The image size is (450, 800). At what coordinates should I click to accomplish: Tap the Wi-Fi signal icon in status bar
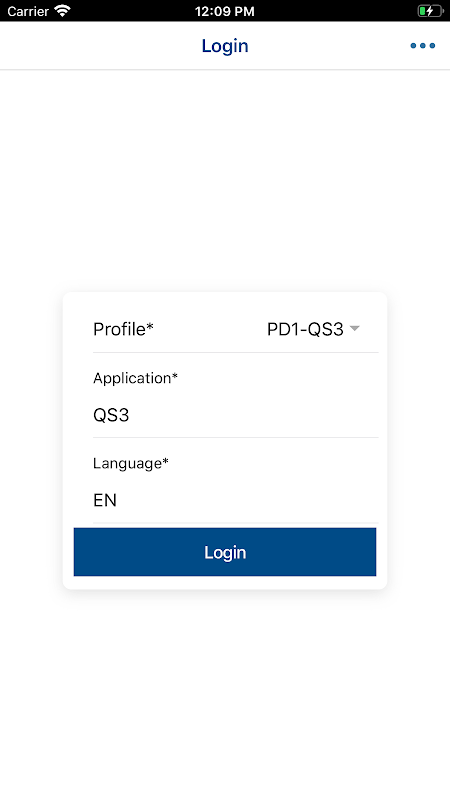[x=62, y=11]
